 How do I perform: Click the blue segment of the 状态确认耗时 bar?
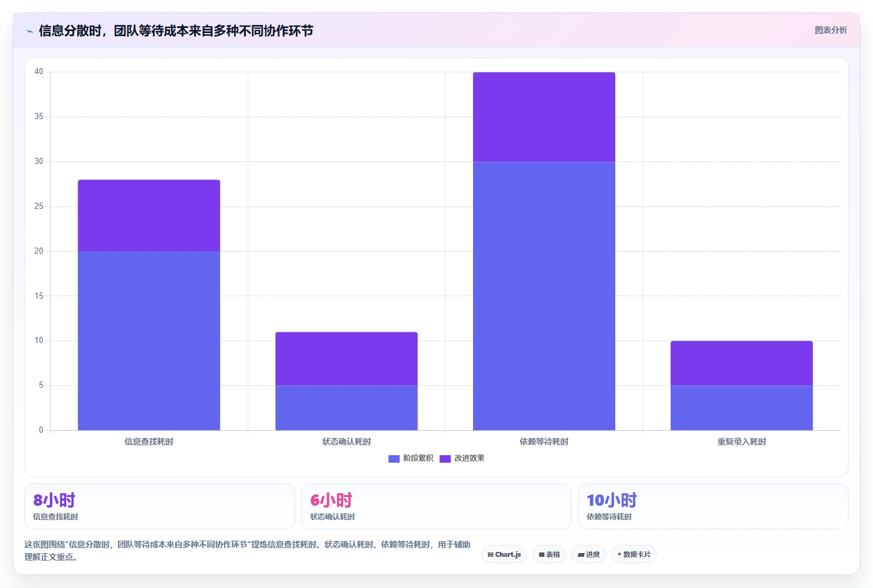point(346,408)
